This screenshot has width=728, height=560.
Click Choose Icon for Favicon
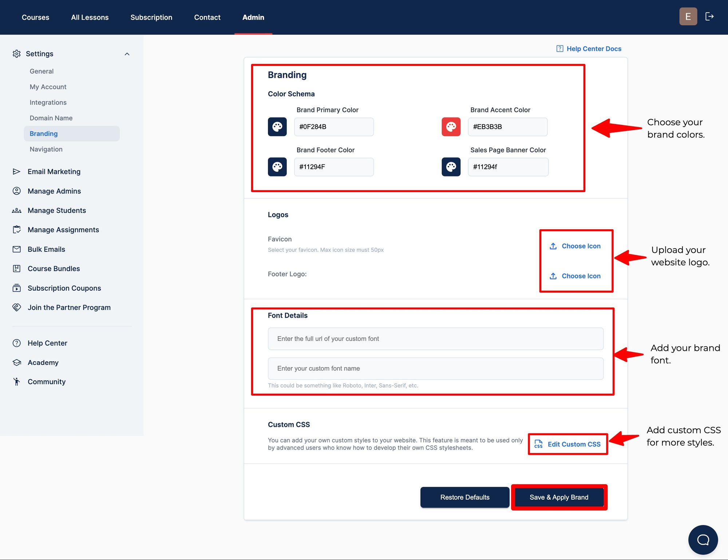575,246
